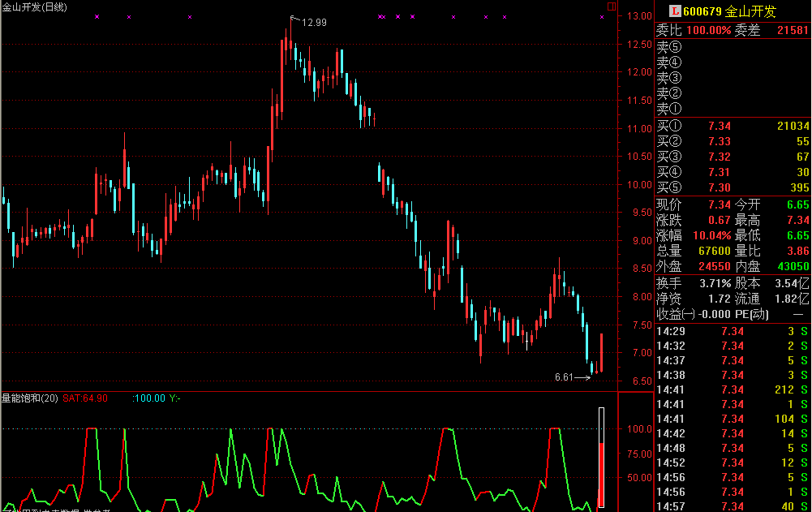Click the stock name 金山开发 in the quote panel
812x512 pixels.
750,11
